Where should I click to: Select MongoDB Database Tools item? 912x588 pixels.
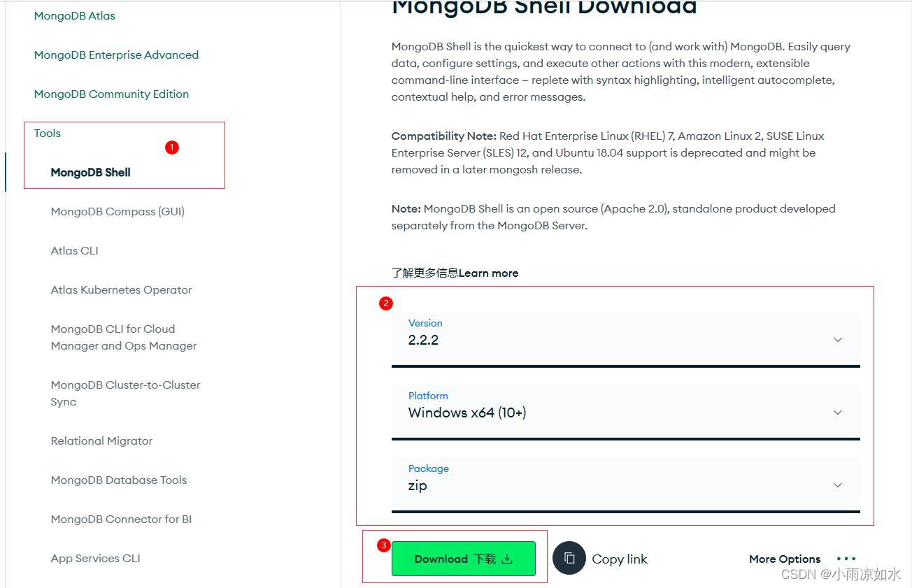119,480
